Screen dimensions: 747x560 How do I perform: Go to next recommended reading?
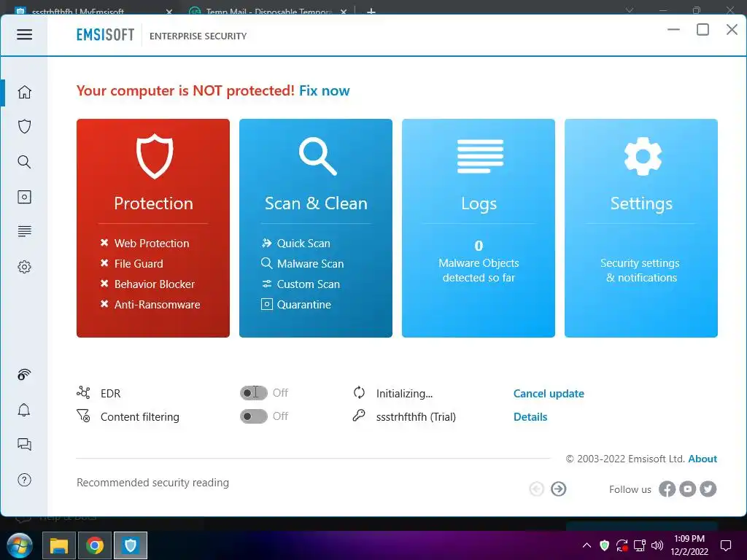[558, 489]
